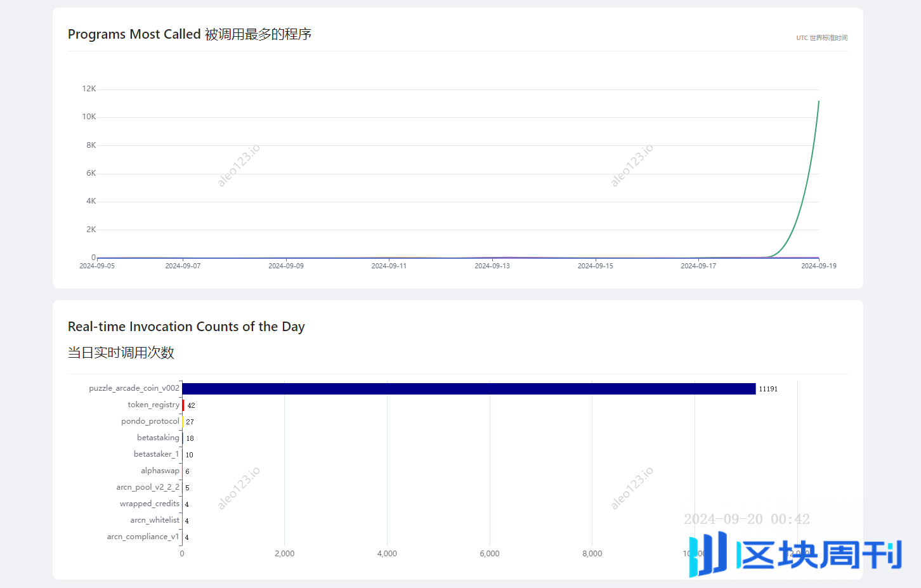Click the 2024-09-11 date on the axis

click(389, 266)
